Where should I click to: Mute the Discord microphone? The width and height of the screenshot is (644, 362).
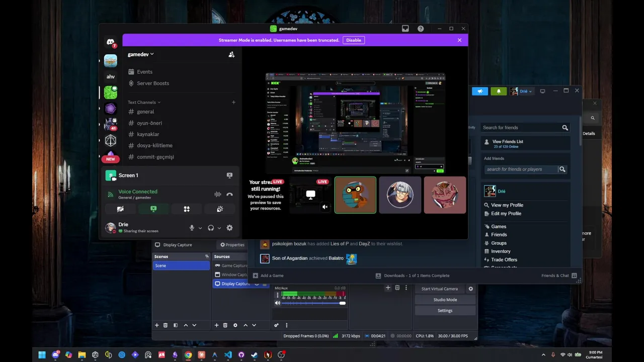[192, 228]
